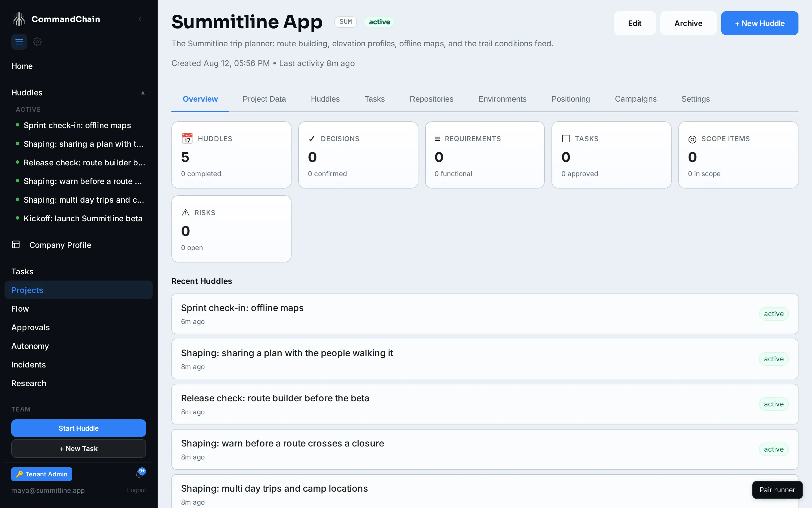The image size is (812, 508).
Task: Create a huddle with + New Huddle
Action: [x=760, y=23]
